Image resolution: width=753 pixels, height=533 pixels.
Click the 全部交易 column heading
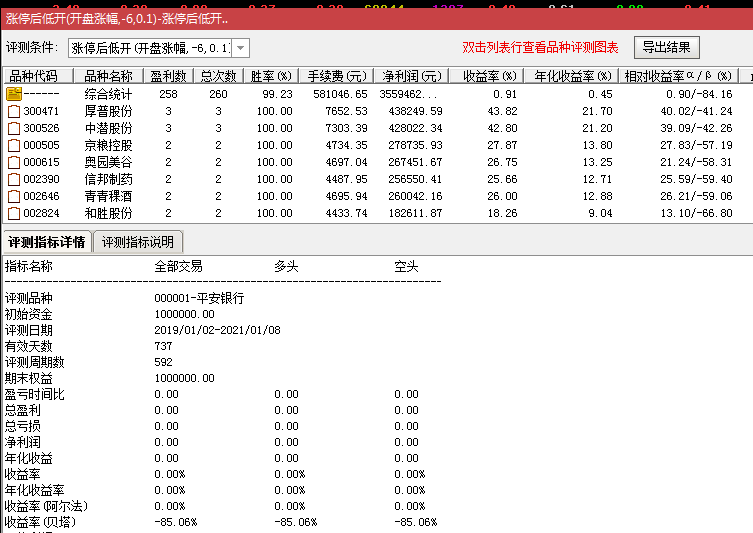click(x=178, y=266)
